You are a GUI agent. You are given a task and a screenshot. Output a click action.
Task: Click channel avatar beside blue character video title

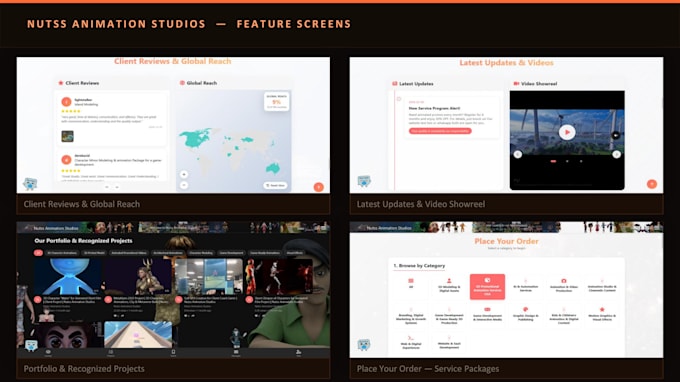38,300
